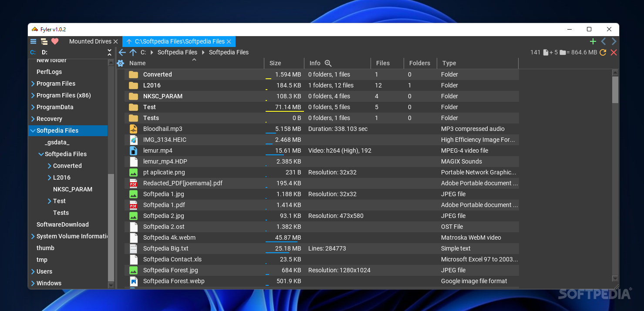The height and width of the screenshot is (311, 644).
Task: Open the folder tree view icon
Action: pos(44,41)
